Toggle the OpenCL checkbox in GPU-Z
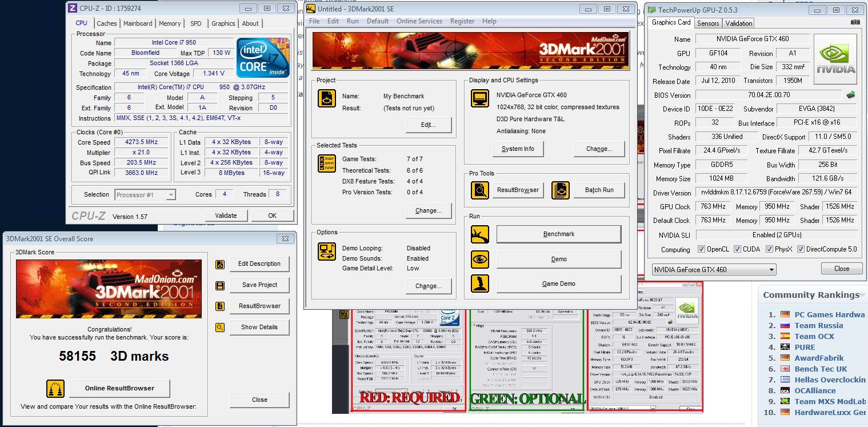This screenshot has width=868, height=427. click(701, 249)
